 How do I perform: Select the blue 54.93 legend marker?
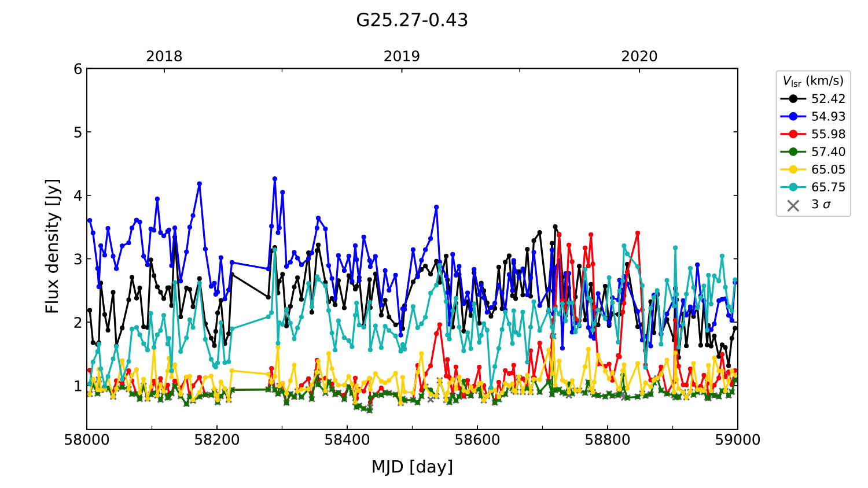793,116
